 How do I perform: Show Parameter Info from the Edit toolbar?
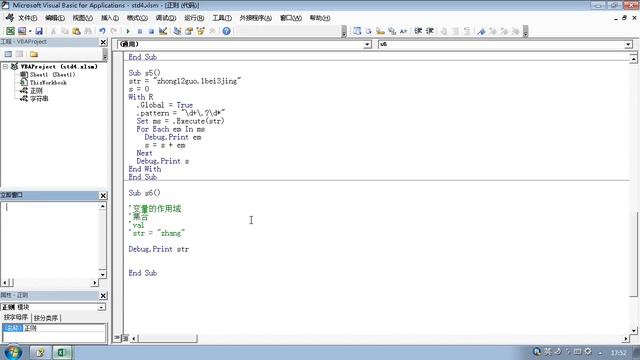coord(392,31)
